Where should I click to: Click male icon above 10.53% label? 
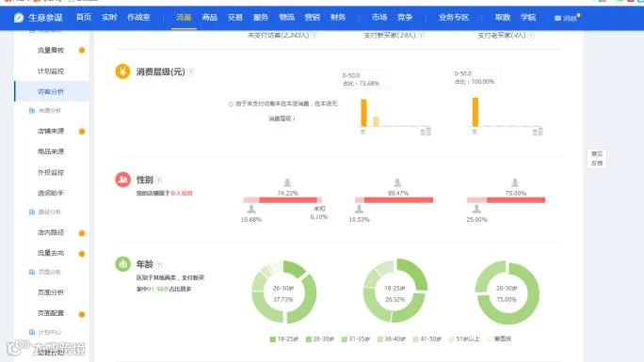[x=359, y=209]
